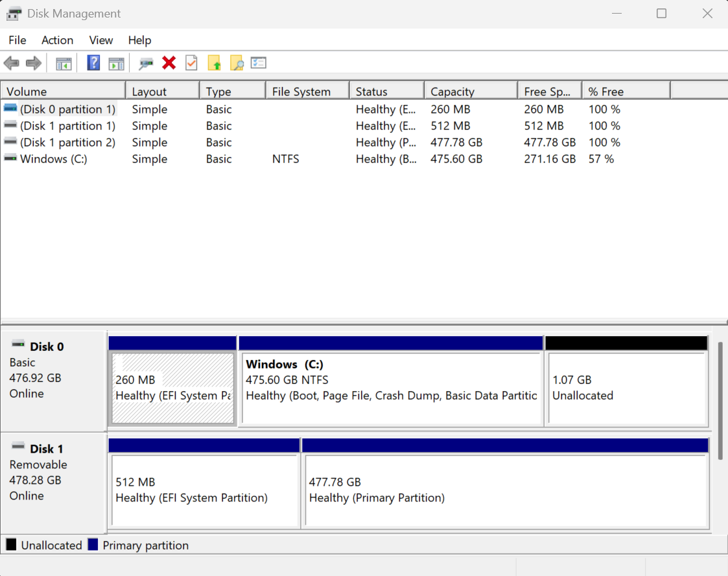Click the vertical scrollbar of the disk pane

coord(720,400)
